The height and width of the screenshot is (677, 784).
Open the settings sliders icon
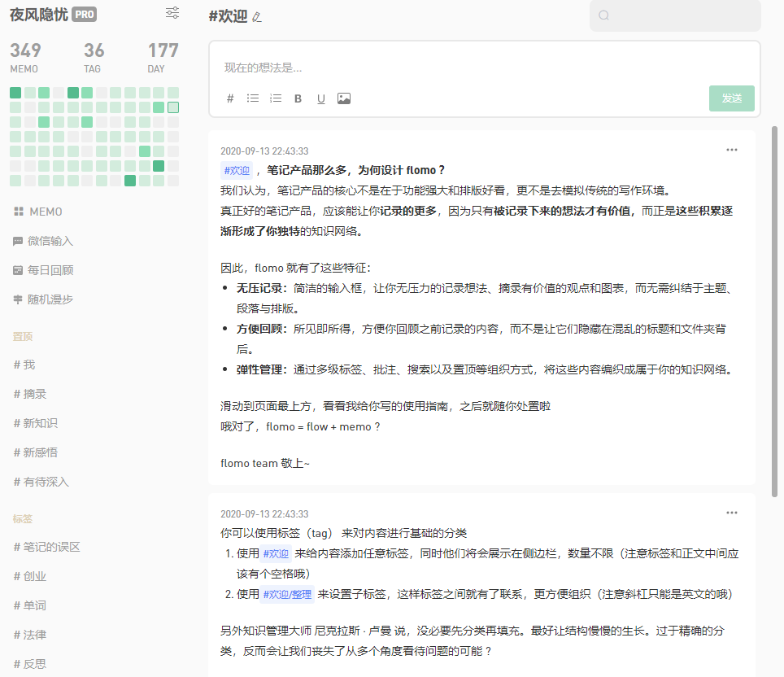pos(172,13)
